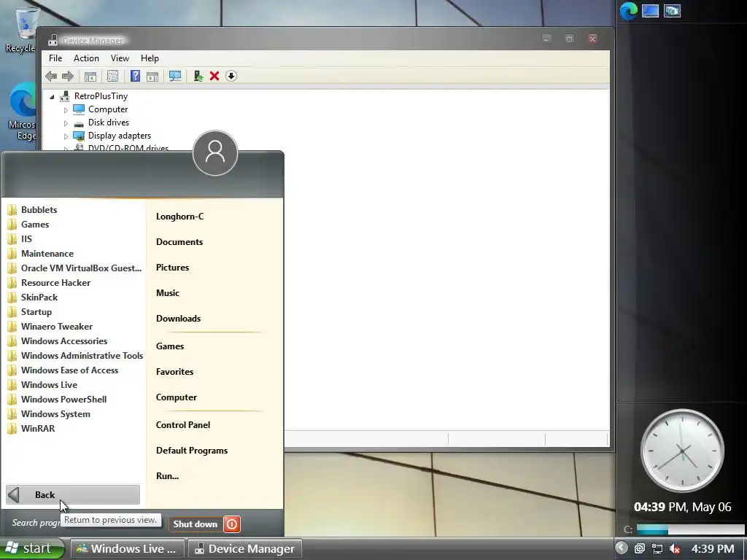This screenshot has height=560, width=747.
Task: Click the Back arrow in Device Manager toolbar
Action: (51, 76)
